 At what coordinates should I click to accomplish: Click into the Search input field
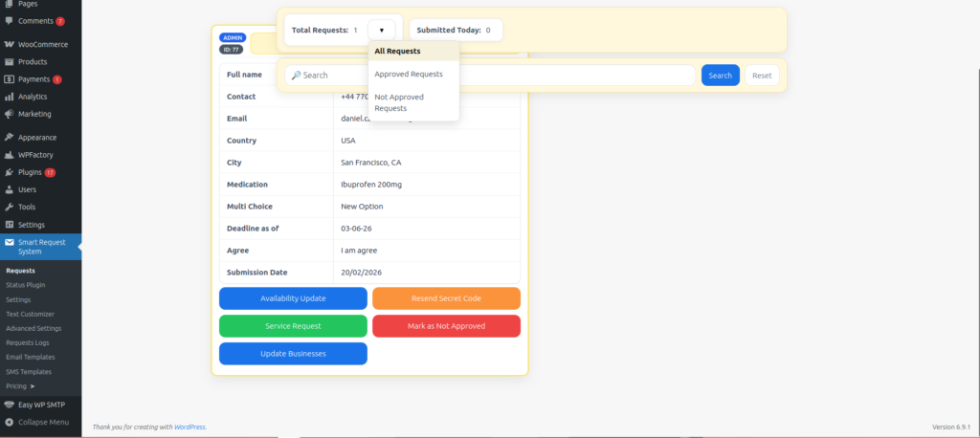490,76
